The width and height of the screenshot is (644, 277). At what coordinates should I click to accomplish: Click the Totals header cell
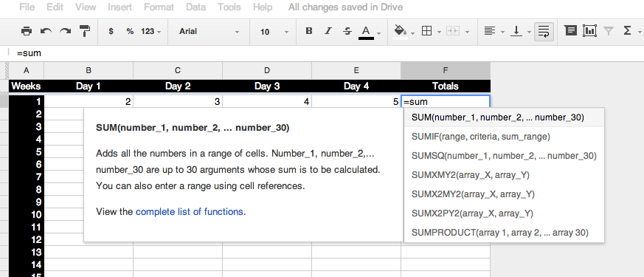tap(446, 86)
